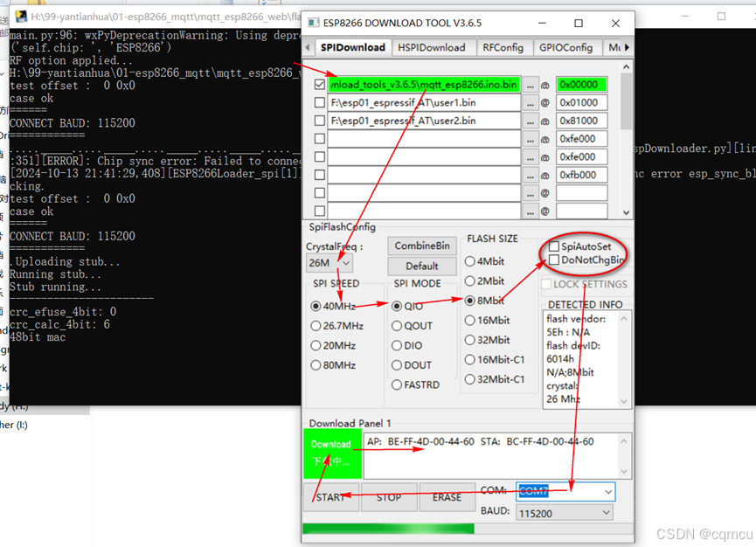Screen dimensions: 756x547
Task: Click the ERASE button in Download Panel
Action: click(447, 496)
